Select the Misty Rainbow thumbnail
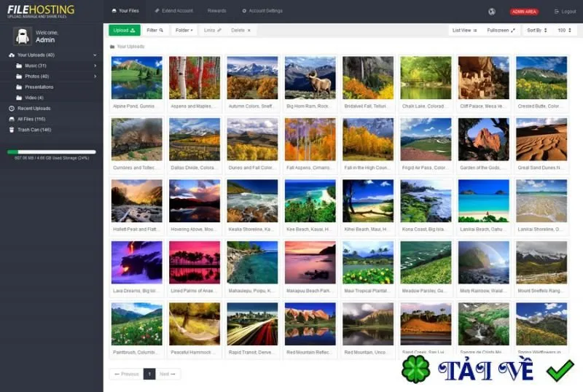Viewport: 583px width, 392px height. [x=484, y=262]
